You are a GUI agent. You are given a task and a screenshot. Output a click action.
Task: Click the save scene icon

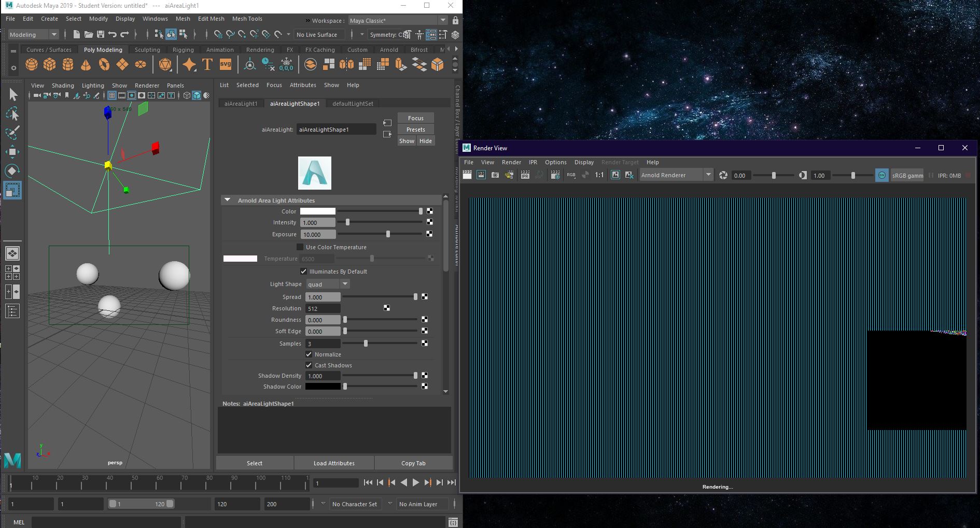101,34
